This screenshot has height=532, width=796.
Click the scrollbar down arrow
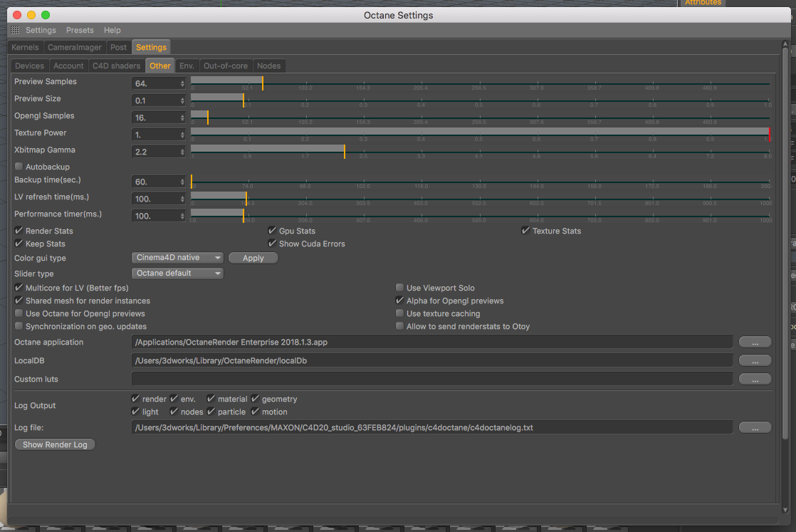point(785,510)
